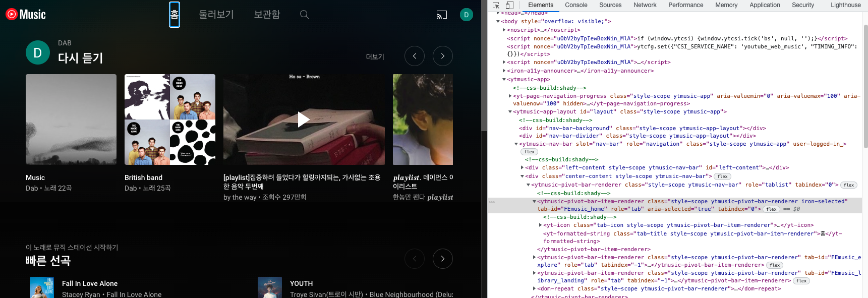Viewport: 868px width, 298px height.
Task: Play the YOUTH song thumbnail
Action: pyautogui.click(x=270, y=287)
